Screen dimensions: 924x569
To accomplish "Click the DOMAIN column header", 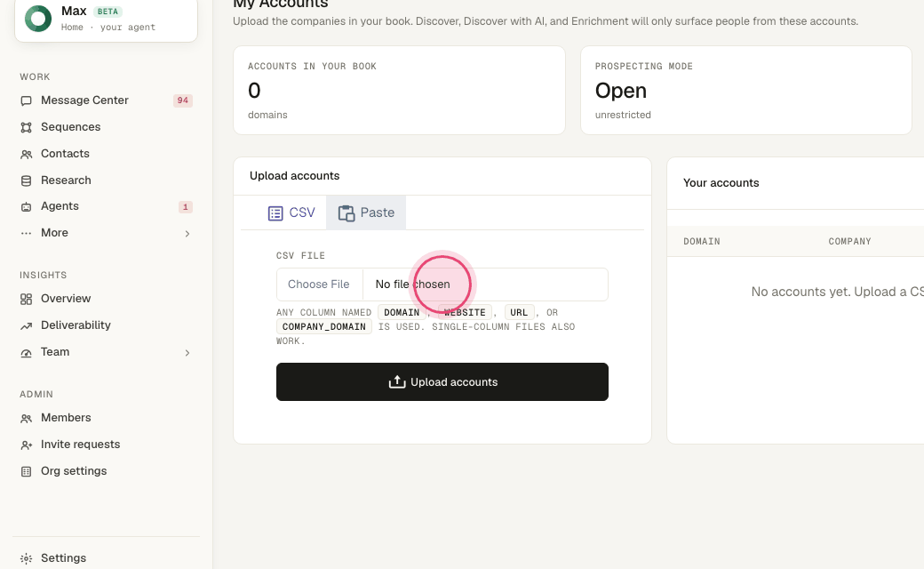I will click(701, 241).
